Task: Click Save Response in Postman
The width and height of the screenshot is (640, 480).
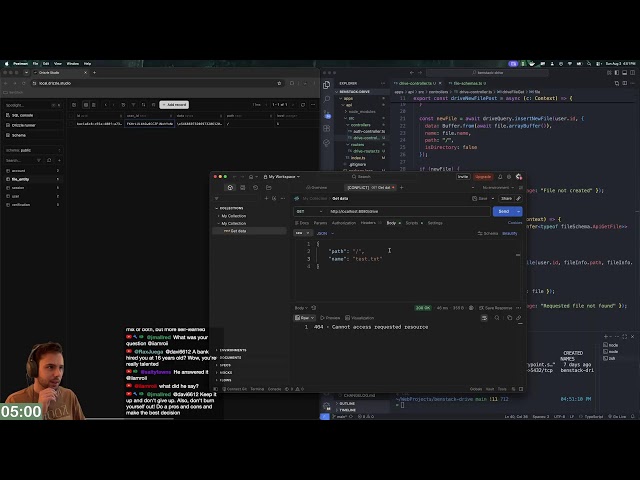Action: point(496,308)
